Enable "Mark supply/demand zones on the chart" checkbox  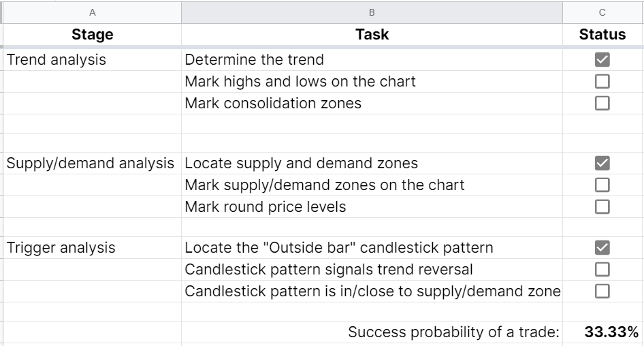pos(602,185)
